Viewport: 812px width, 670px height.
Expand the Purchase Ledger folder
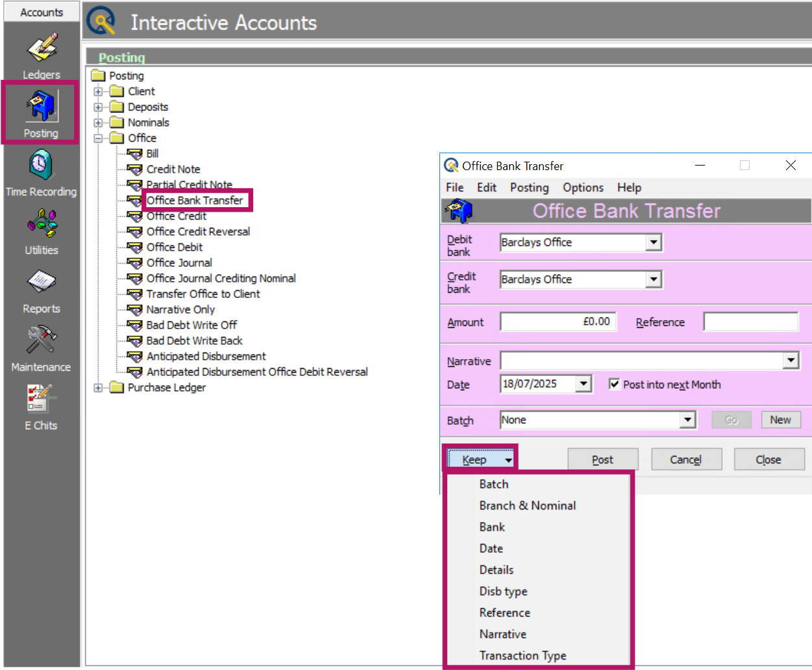tap(98, 388)
